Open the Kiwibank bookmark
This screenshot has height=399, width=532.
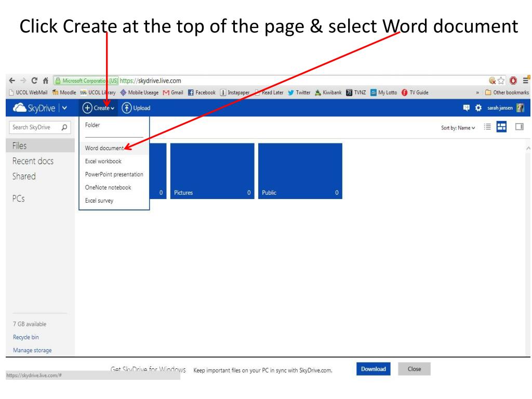click(328, 92)
